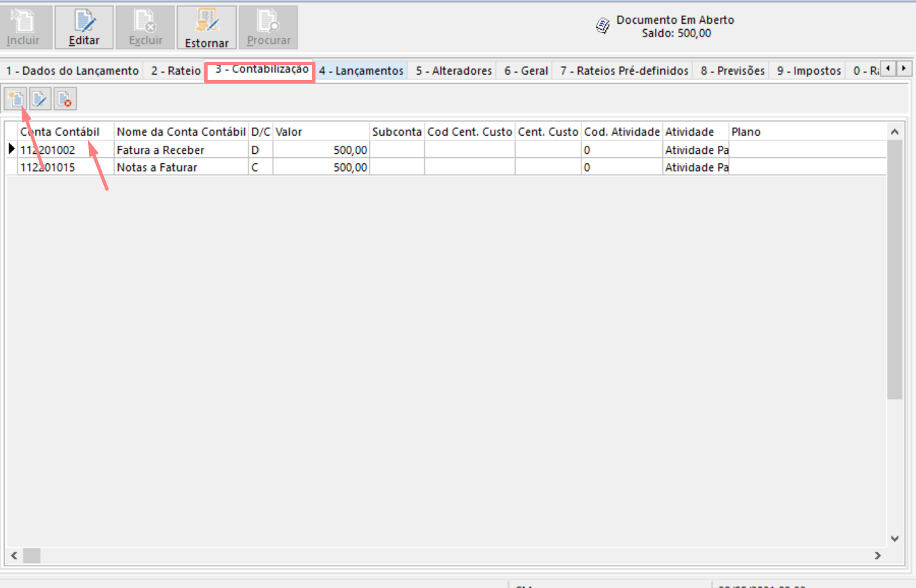The height and width of the screenshot is (588, 916).
Task: Click the Cent. Custo column header
Action: pos(548,132)
